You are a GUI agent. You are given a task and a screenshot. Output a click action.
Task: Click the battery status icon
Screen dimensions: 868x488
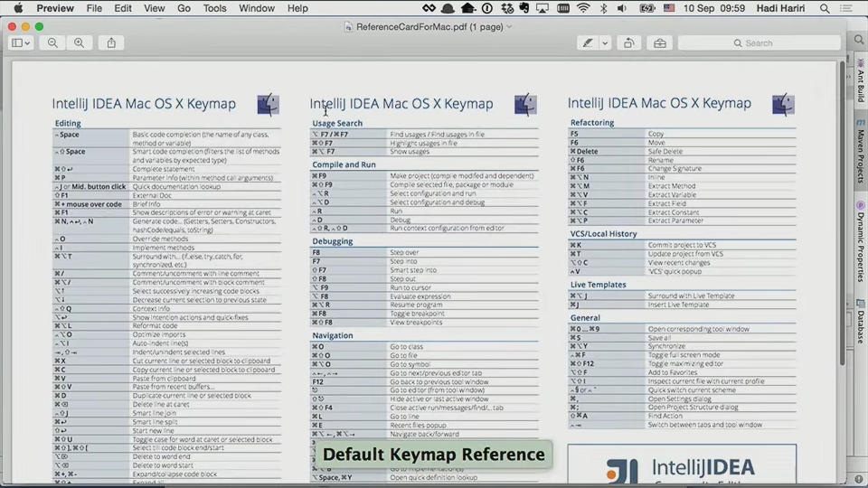click(646, 8)
